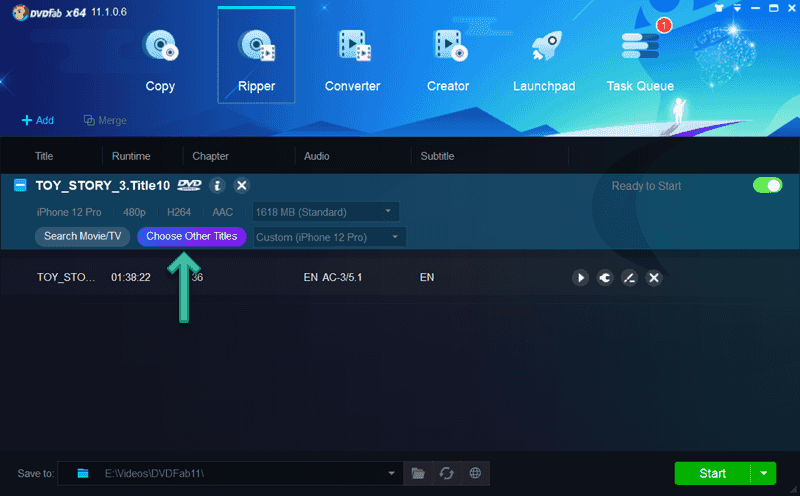Show info for TOY_STORY_3.Title10
This screenshot has height=496, width=800.
217,185
